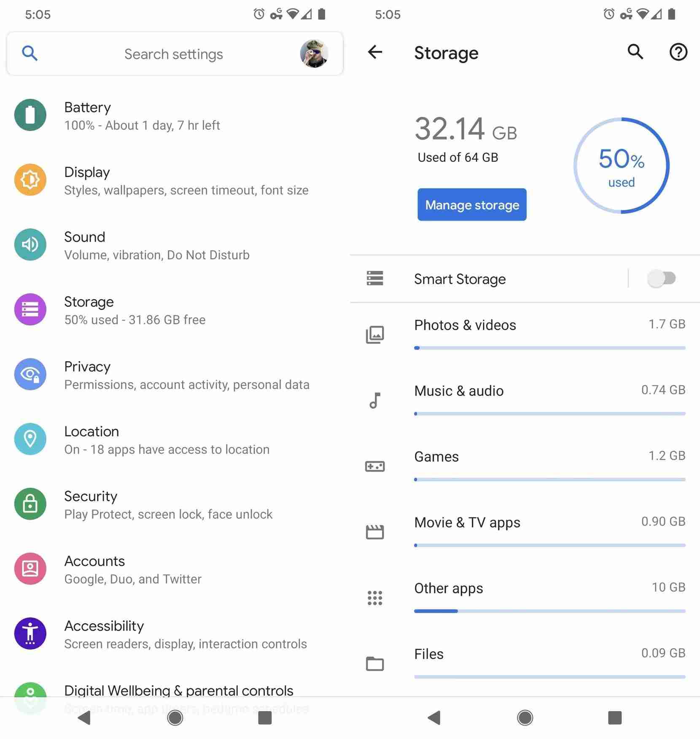Image resolution: width=700 pixels, height=739 pixels.
Task: Open Digital Wellbeing & parental controls
Action: click(178, 691)
